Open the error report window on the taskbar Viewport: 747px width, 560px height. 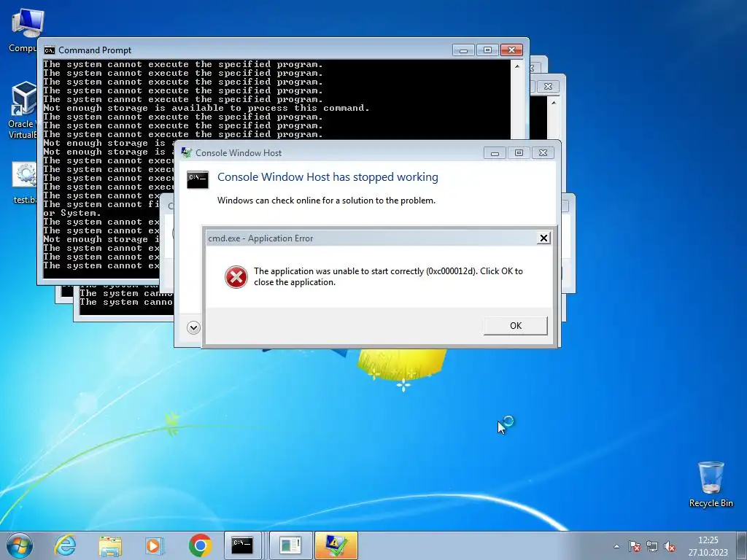(x=290, y=545)
